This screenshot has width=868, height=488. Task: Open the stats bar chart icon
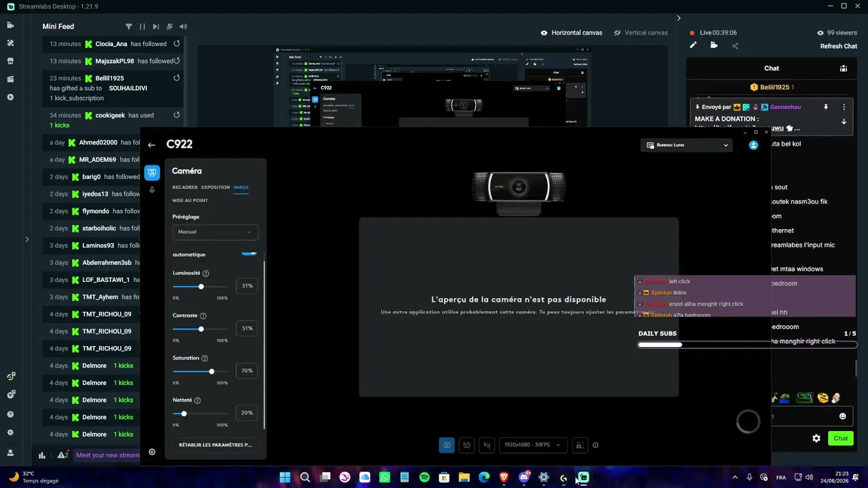pos(42,455)
